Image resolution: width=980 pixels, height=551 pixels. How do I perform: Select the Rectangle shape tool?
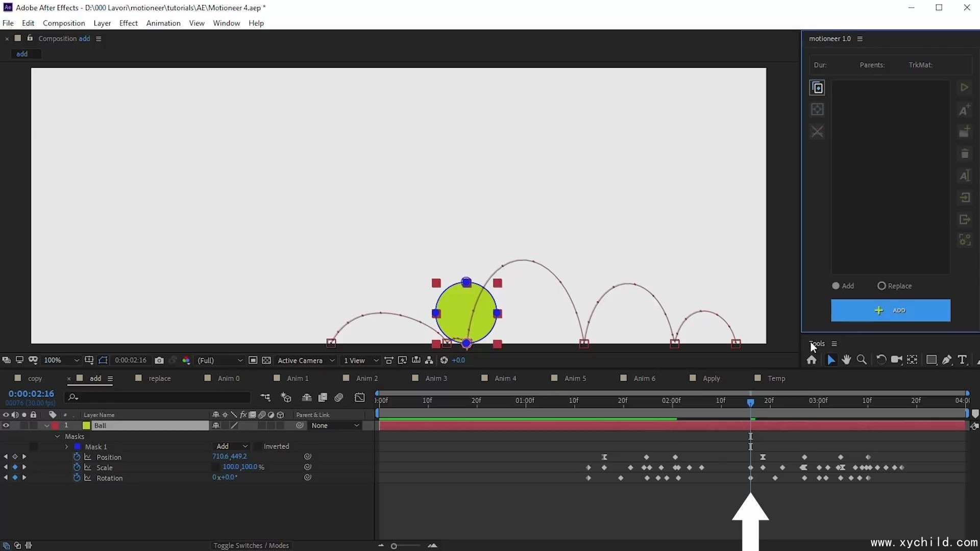coord(932,360)
